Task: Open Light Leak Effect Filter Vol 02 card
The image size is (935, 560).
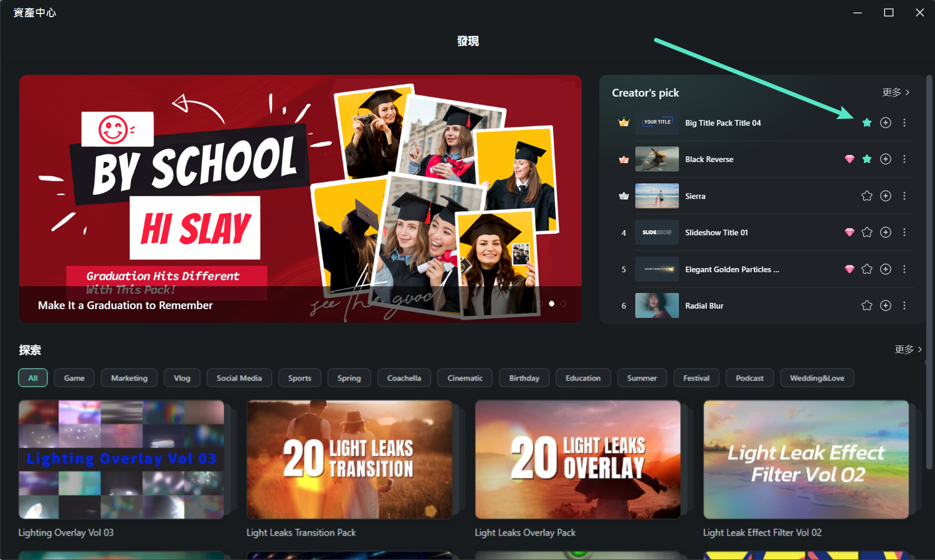Action: click(806, 459)
